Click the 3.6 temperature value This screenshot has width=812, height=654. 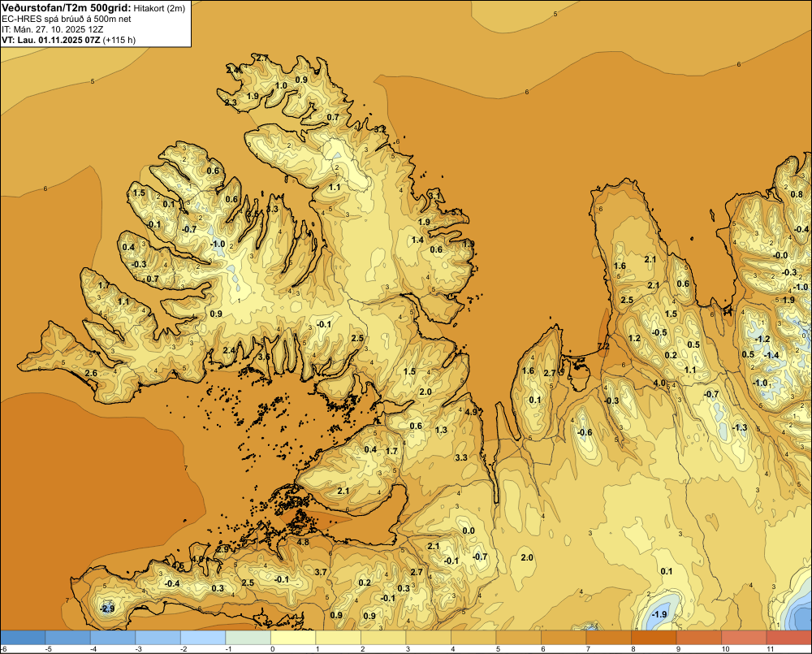(264, 357)
